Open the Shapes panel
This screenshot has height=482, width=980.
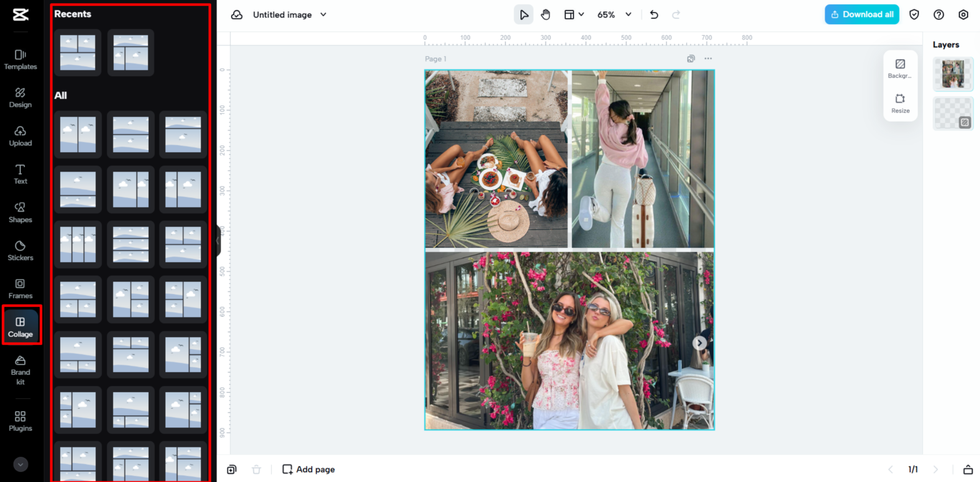click(x=20, y=212)
